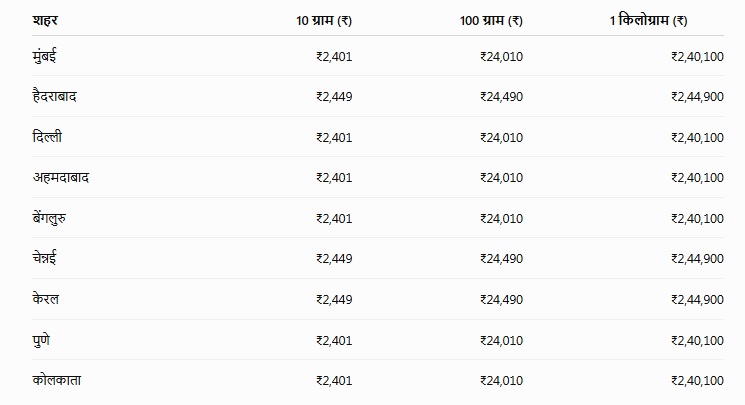Select the चेन्नई city row label
Screen dimensions: 745x405
point(45,258)
